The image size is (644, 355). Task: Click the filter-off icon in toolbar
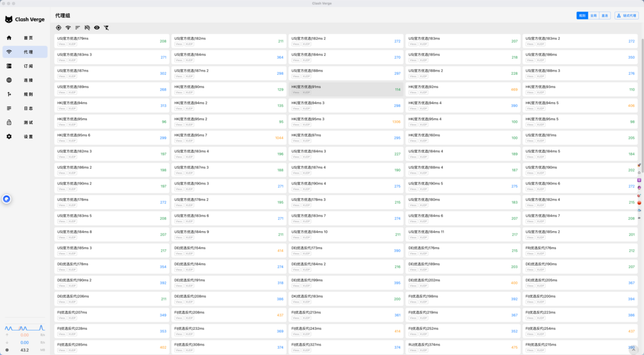106,28
